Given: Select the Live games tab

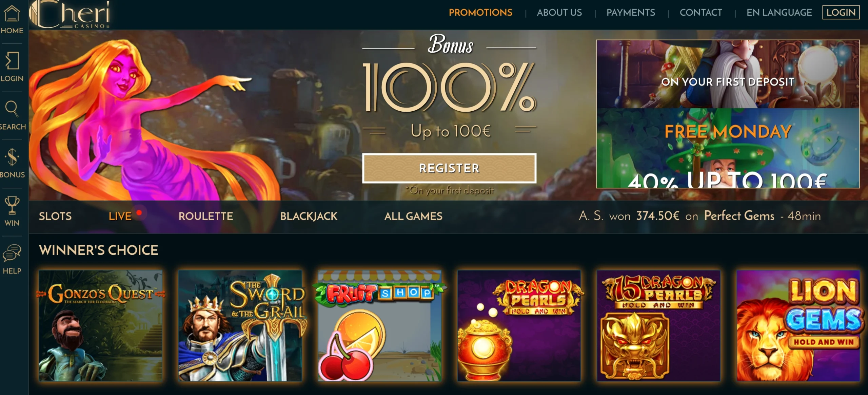Looking at the screenshot, I should tap(120, 216).
